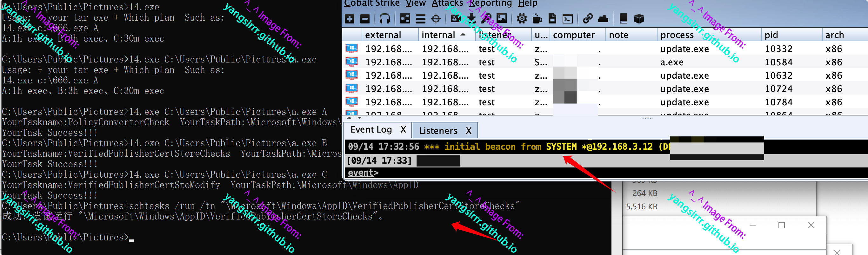Open the Cobalt Strike menu
Screen dimensions: 868x255
click(372, 3)
